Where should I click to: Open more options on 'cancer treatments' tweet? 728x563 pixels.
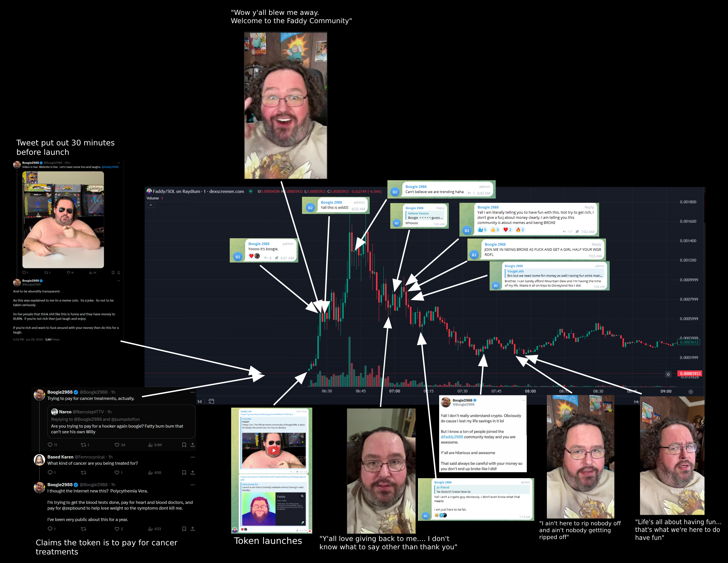click(192, 392)
